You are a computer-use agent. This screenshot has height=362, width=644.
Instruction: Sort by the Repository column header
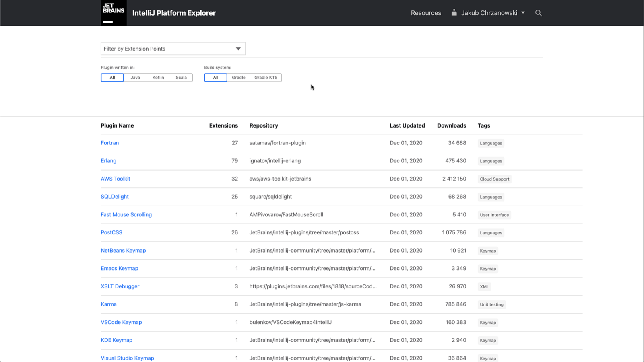264,125
